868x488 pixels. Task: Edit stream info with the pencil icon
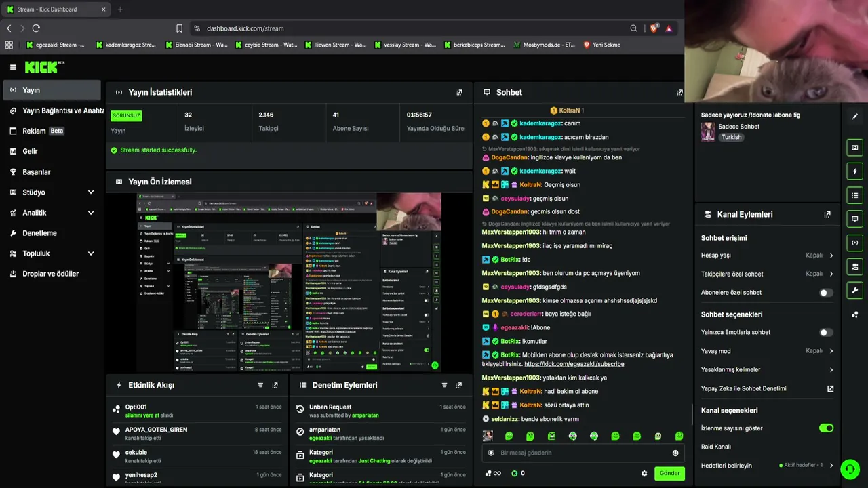pyautogui.click(x=854, y=117)
